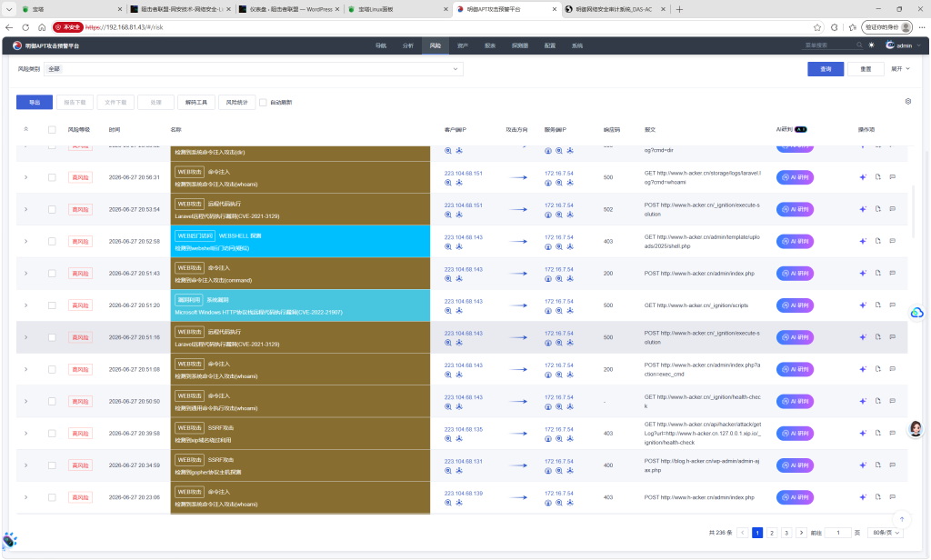Open the 配置 navigation menu
Screen dimensions: 931x560
point(550,45)
